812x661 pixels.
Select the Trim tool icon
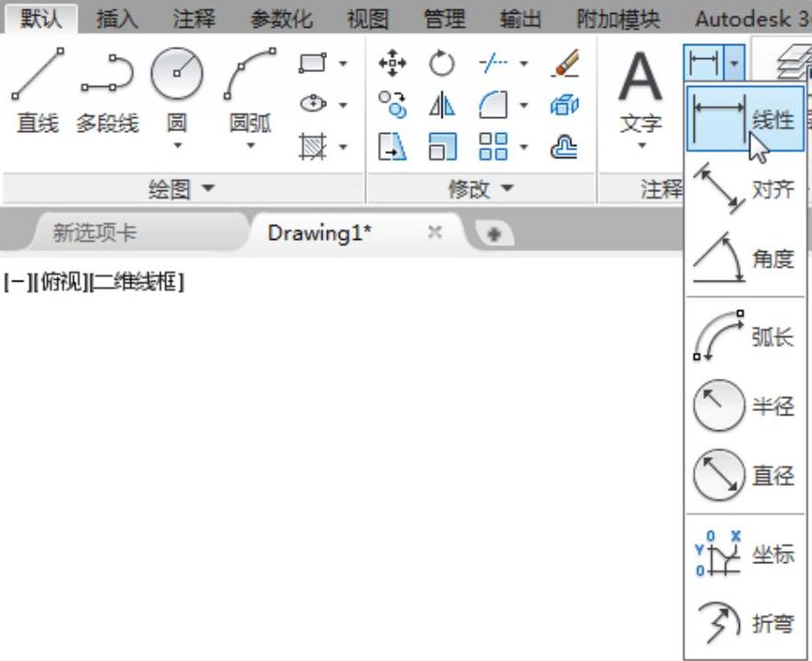coord(493,63)
